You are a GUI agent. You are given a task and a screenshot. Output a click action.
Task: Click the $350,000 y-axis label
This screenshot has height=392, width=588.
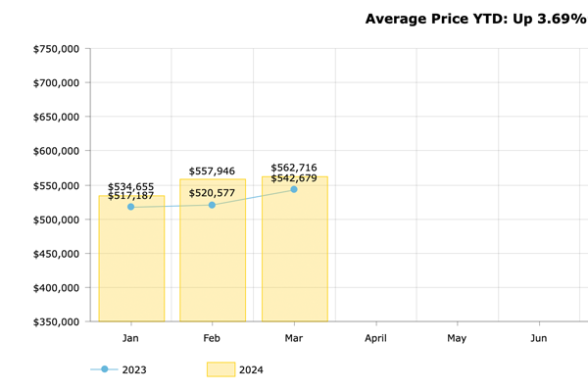55,321
